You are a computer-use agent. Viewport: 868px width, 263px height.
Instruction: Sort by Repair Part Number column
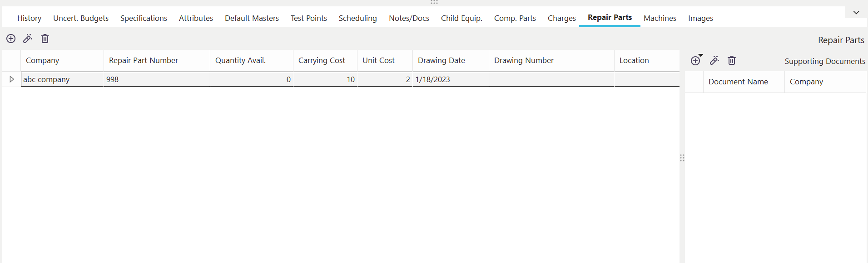144,60
